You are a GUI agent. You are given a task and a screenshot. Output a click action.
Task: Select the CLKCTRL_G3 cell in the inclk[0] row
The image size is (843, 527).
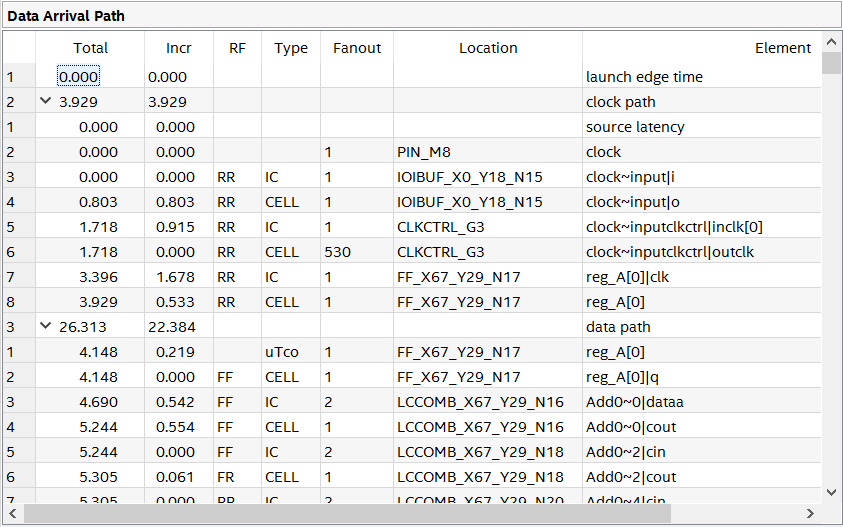(488, 227)
